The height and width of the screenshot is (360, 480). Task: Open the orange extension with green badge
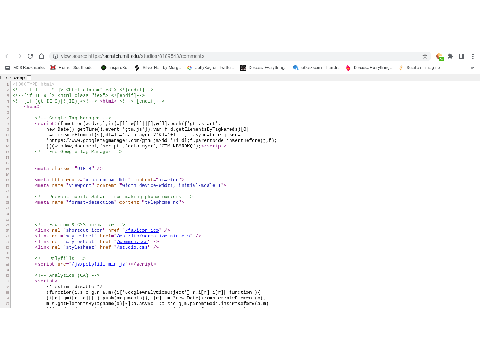click(440, 57)
